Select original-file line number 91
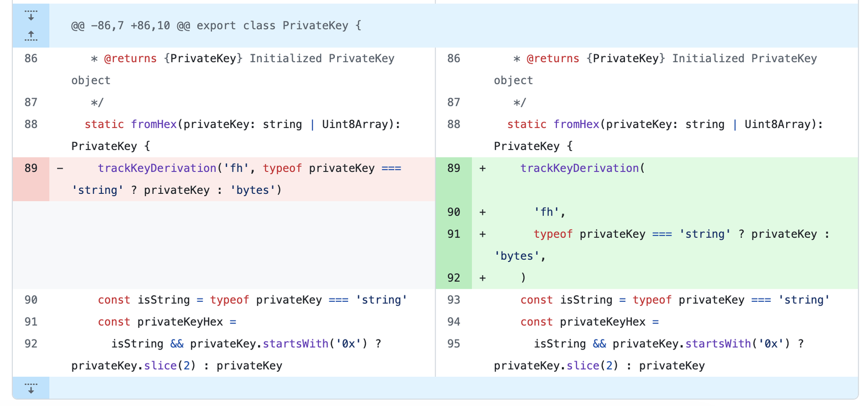Screen dimensions: 868x406 [30, 322]
